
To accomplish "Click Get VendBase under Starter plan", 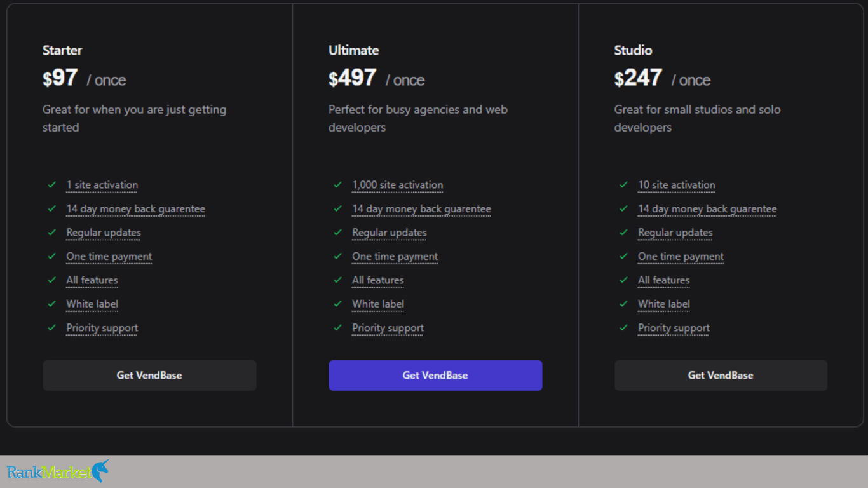I will (149, 376).
